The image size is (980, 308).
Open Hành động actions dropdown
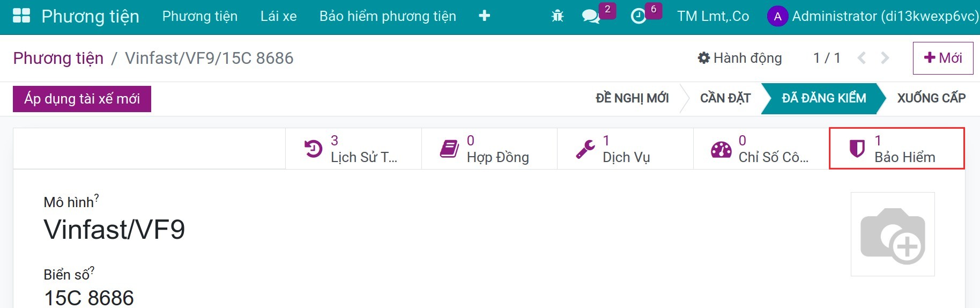point(740,58)
